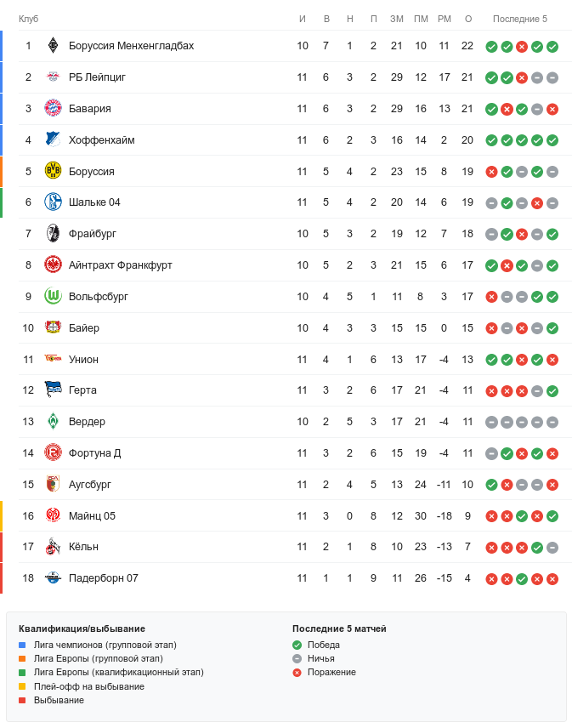Image resolution: width=572 pixels, height=728 pixels.
Task: Click the red Выбывание legend swatch
Action: (x=22, y=700)
